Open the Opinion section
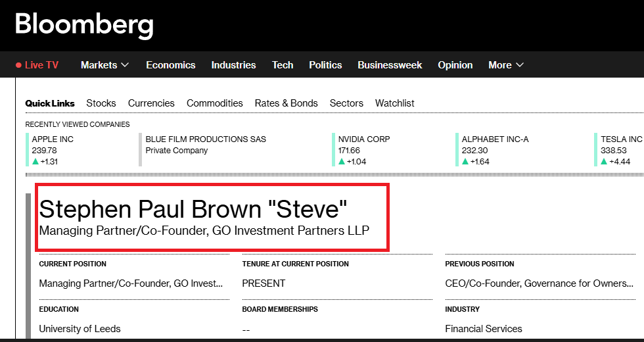This screenshot has height=342, width=644. 455,65
